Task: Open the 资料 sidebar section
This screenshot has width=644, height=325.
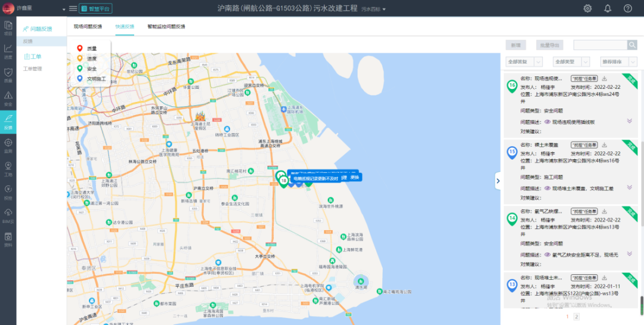Action: (x=8, y=239)
